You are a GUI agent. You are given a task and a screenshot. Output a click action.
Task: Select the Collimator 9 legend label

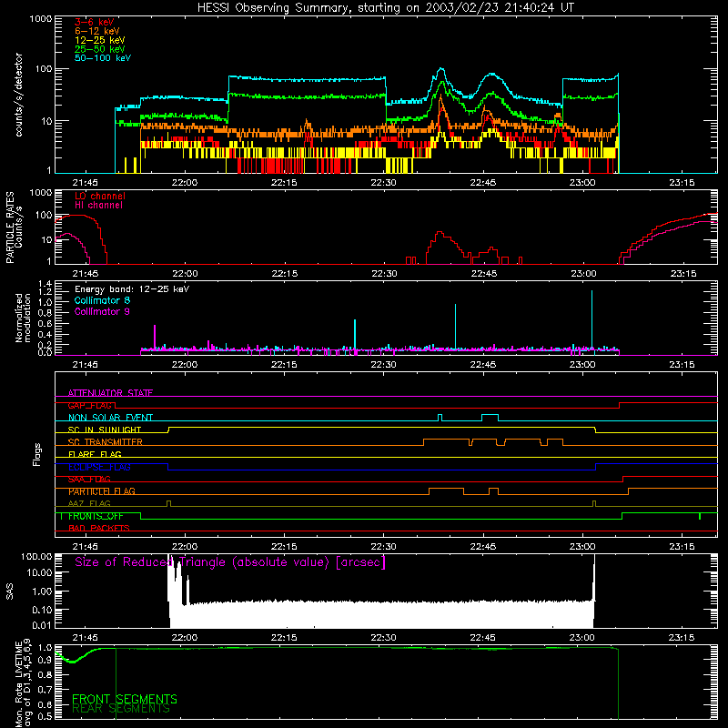102,311
